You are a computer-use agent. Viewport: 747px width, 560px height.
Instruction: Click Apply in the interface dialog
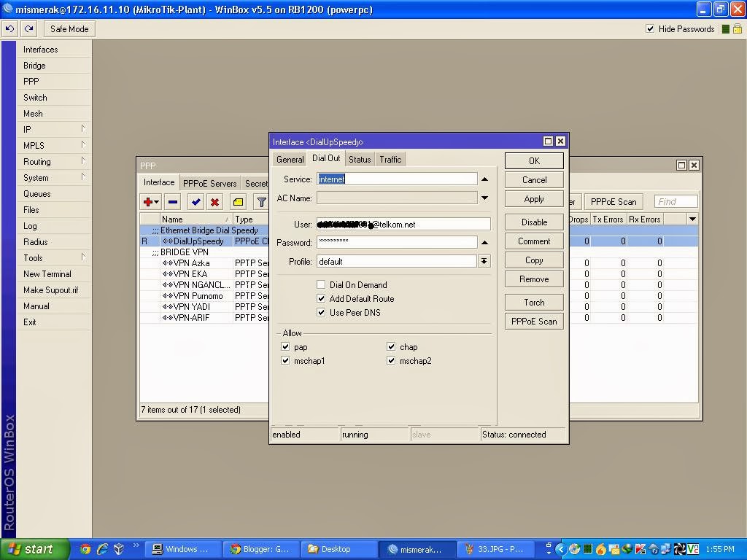(534, 199)
